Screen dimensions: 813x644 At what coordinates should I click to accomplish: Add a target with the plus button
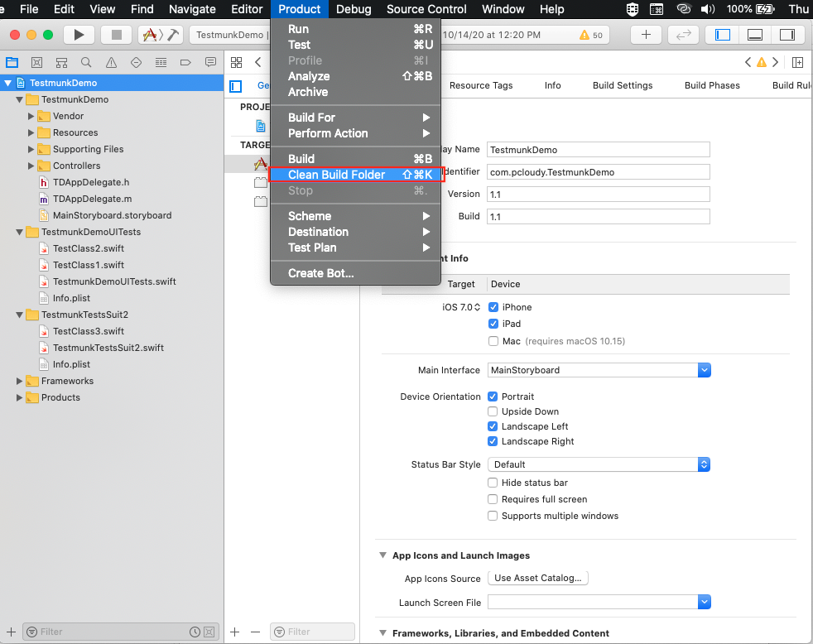point(235,632)
